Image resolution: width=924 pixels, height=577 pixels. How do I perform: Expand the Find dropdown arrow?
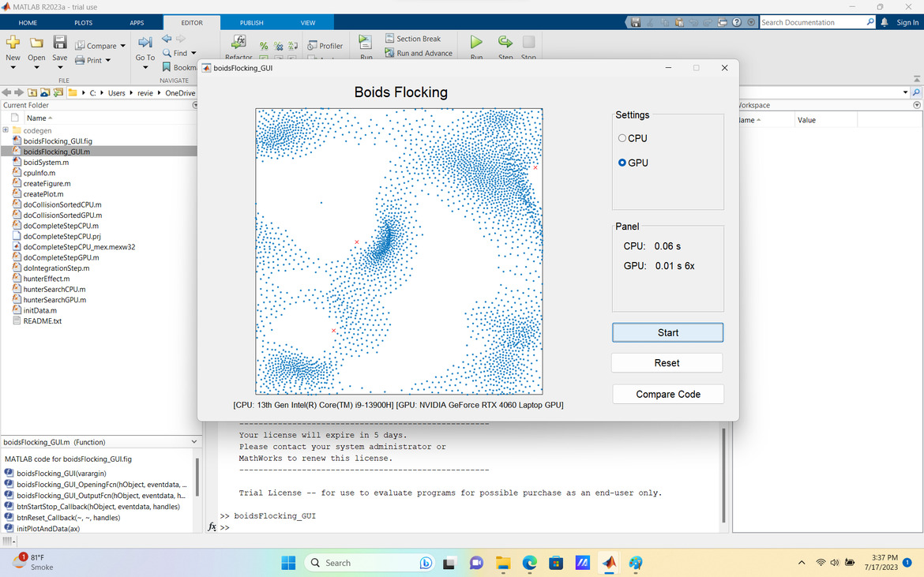[193, 53]
